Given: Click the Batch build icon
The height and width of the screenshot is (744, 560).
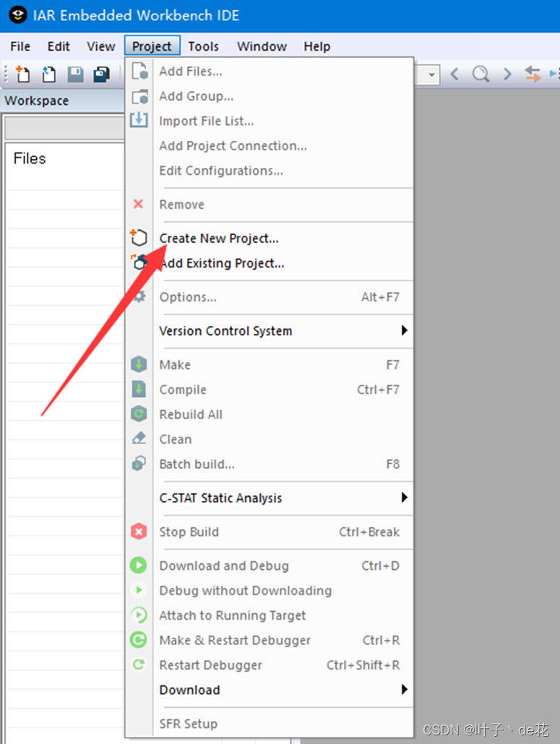Looking at the screenshot, I should (139, 463).
